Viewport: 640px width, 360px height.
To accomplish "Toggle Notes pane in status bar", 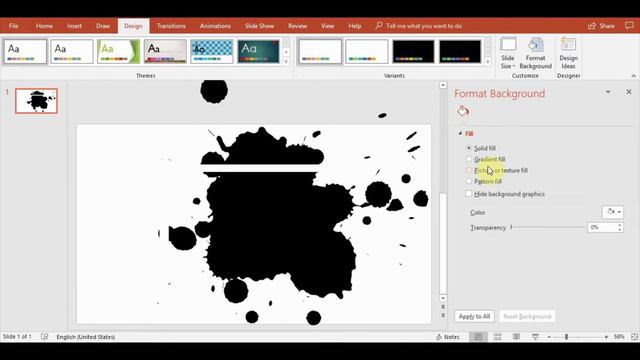I will 448,337.
